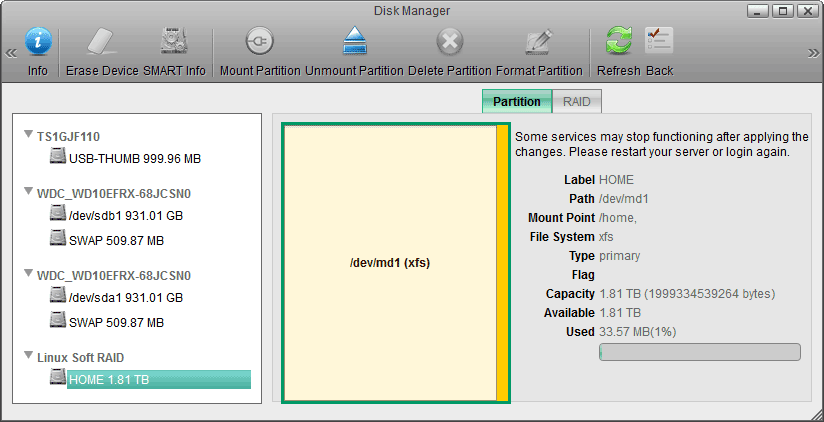824x422 pixels.
Task: Collapse the TS1GJF110 device tree
Action: pyautogui.click(x=28, y=136)
